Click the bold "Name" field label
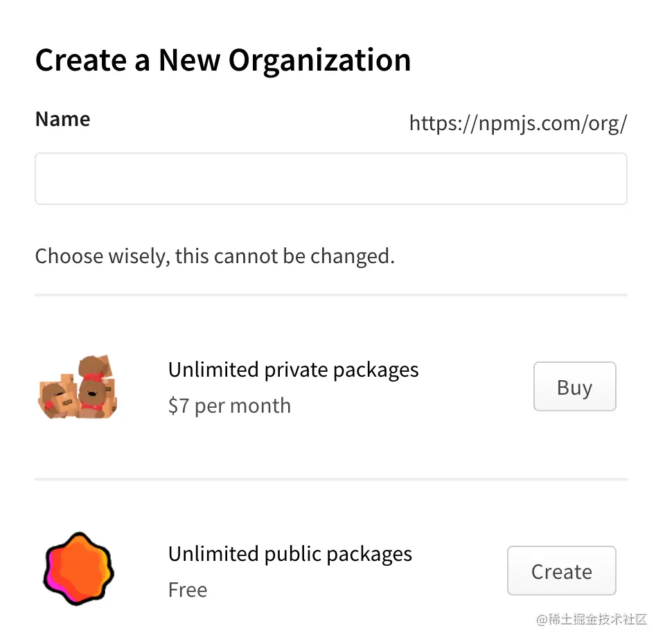 click(x=62, y=119)
